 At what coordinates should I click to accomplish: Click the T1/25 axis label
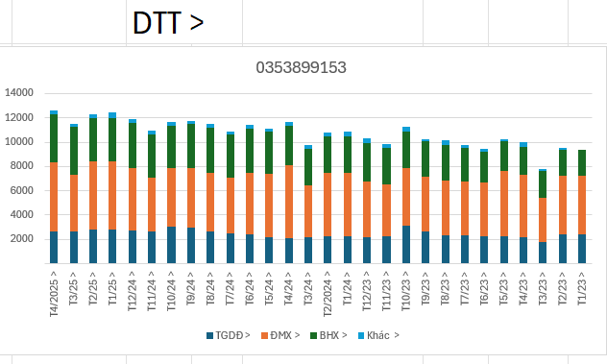(112, 288)
